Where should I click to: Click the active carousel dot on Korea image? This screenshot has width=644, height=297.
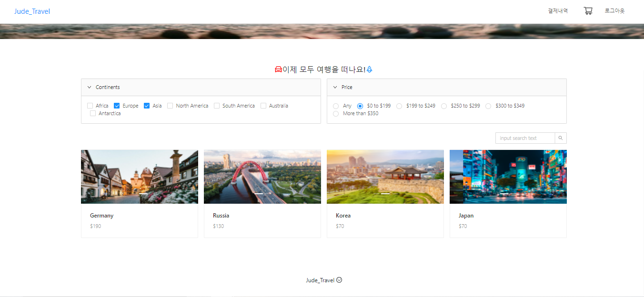[385, 194]
